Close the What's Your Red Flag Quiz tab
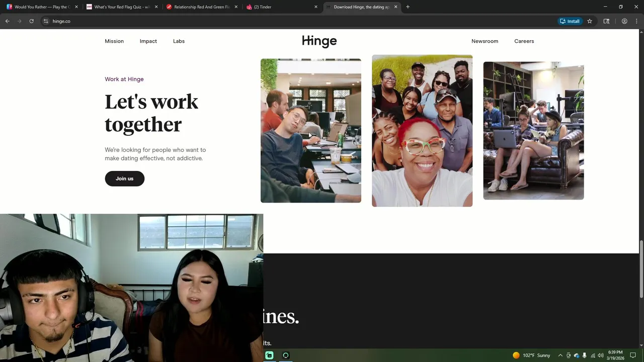Image resolution: width=644 pixels, height=362 pixels. pos(156,7)
